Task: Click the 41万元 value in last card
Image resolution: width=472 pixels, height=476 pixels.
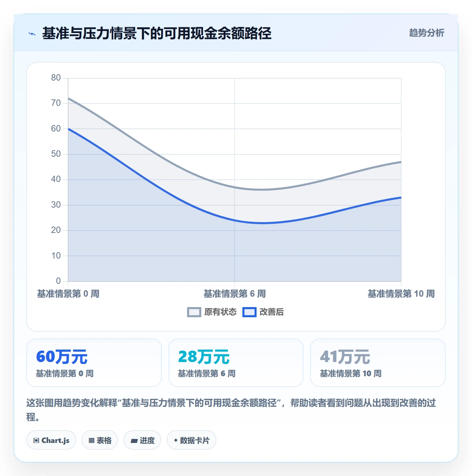Action: tap(345, 357)
